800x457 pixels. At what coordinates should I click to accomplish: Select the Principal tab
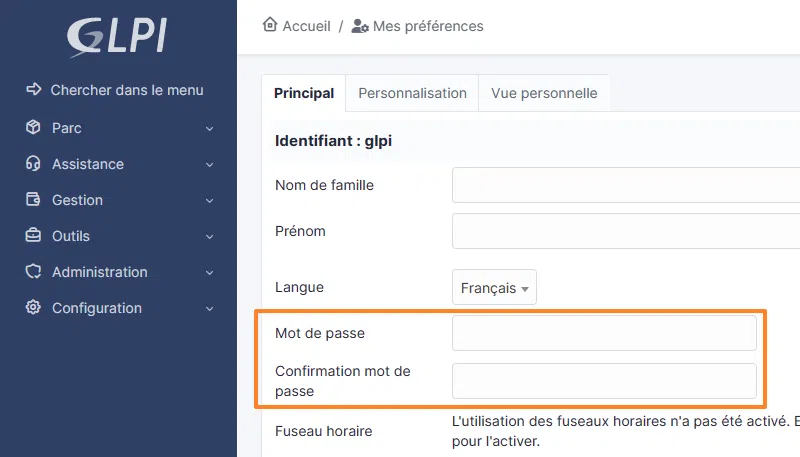[x=304, y=93]
